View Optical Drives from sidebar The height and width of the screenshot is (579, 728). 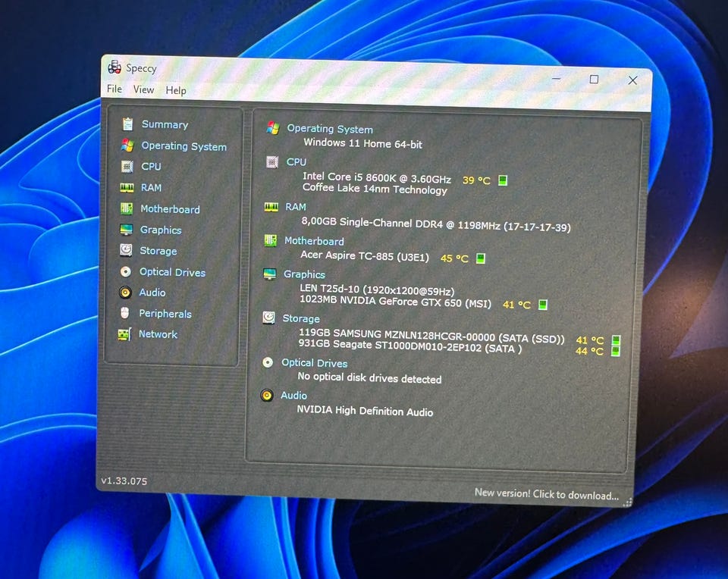172,272
